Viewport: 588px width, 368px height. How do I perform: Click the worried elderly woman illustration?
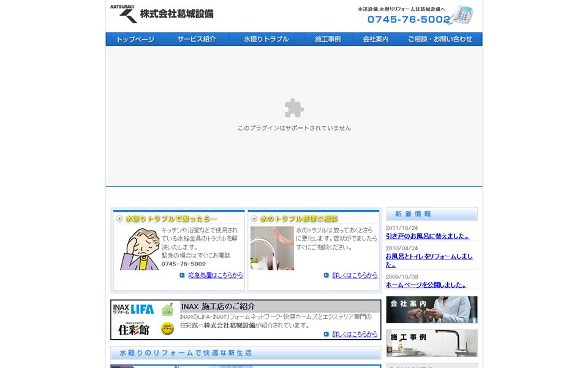(x=140, y=249)
